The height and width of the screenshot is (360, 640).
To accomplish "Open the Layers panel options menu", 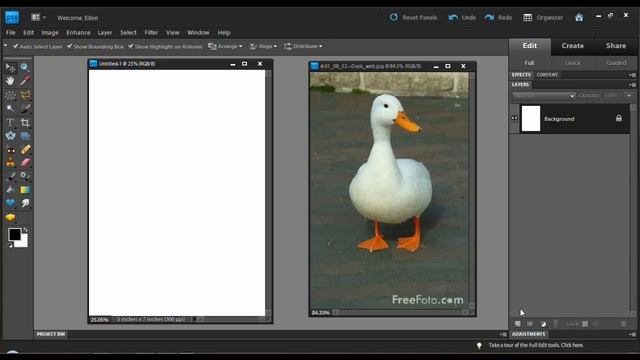I will pyautogui.click(x=632, y=84).
